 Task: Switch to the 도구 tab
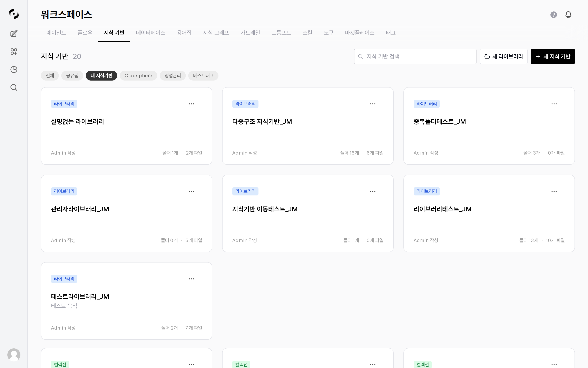coord(329,33)
